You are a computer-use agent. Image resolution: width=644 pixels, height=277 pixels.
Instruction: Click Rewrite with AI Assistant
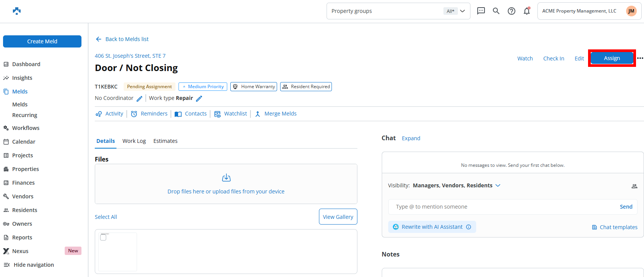pos(432,227)
